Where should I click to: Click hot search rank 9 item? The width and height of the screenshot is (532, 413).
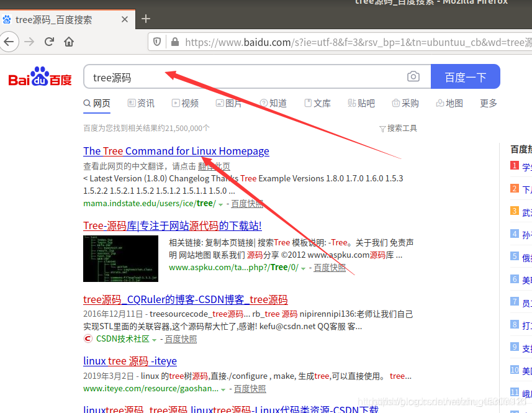tap(521, 348)
